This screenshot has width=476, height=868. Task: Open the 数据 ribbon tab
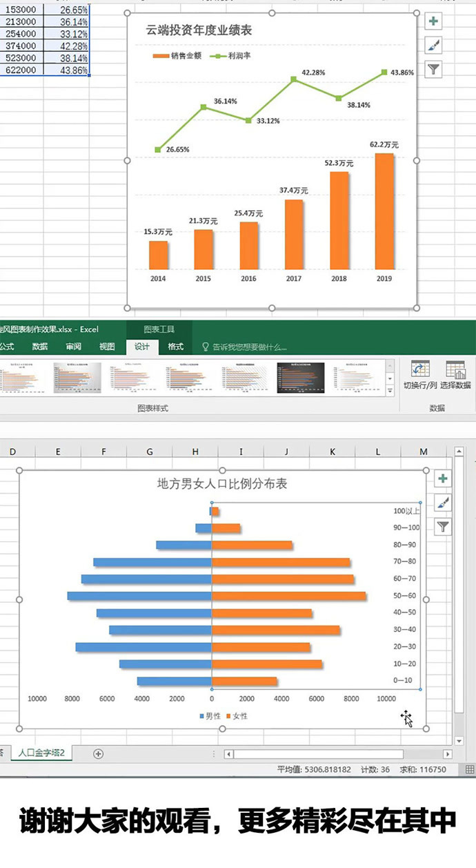pyautogui.click(x=40, y=347)
